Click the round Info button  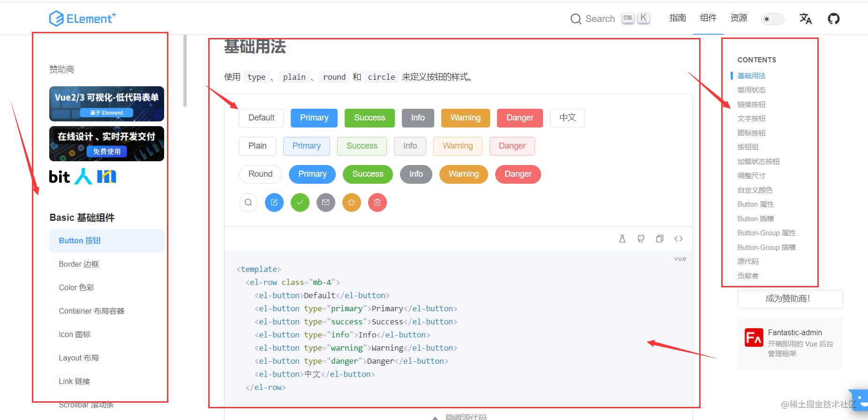point(416,174)
